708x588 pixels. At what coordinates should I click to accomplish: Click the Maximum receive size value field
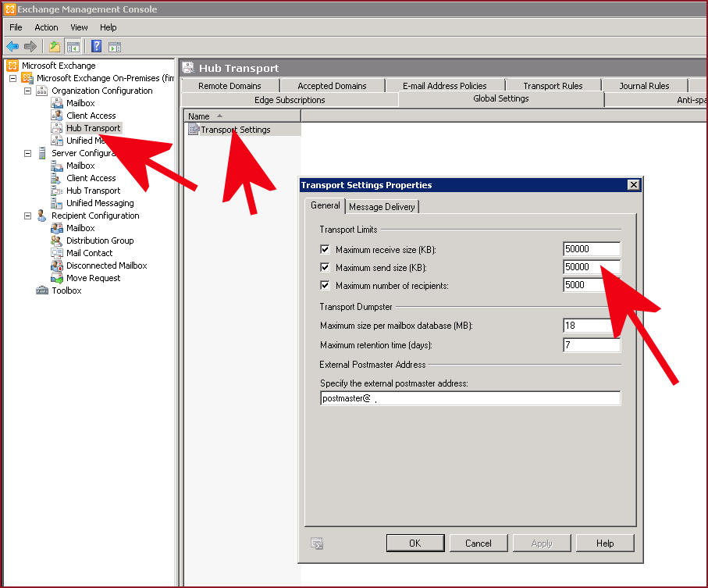tap(592, 249)
